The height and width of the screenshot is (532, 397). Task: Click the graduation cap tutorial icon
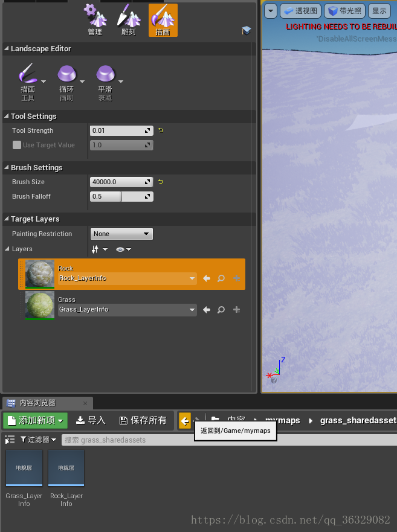(x=247, y=31)
